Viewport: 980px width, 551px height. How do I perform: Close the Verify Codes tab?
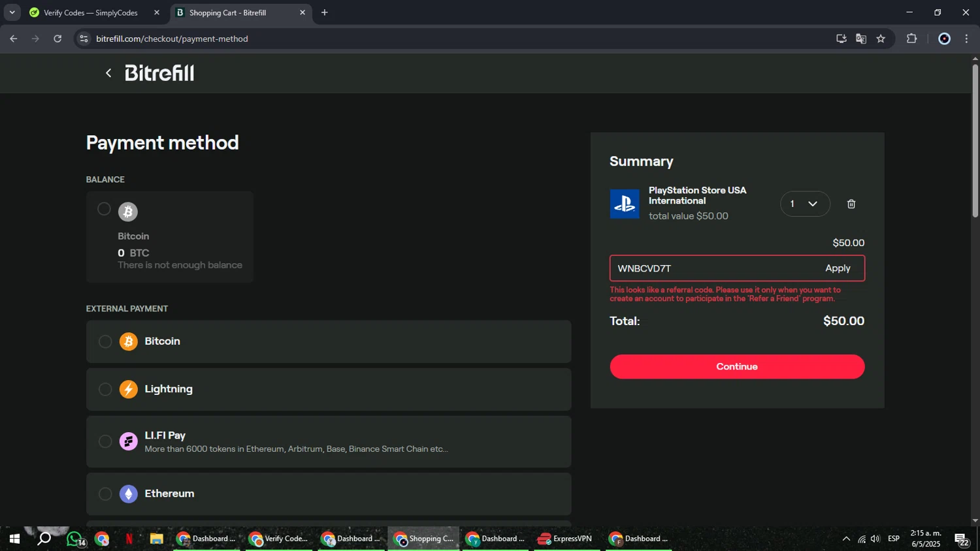156,12
